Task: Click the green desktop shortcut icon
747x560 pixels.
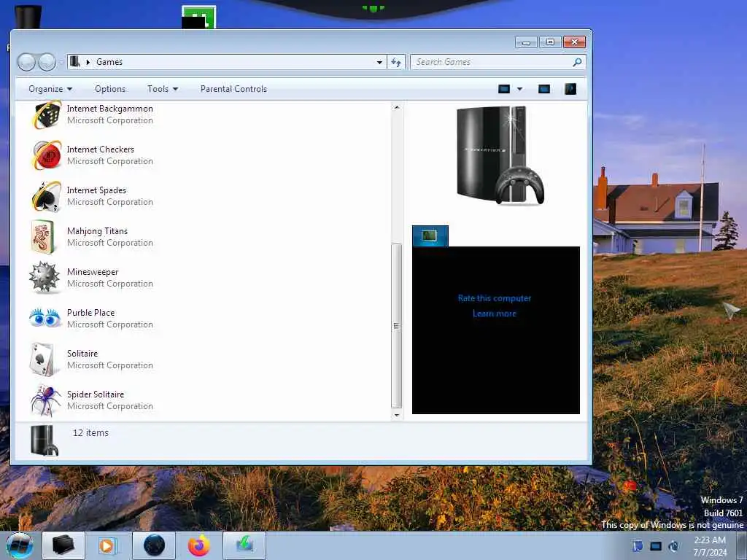Action: pos(198,17)
